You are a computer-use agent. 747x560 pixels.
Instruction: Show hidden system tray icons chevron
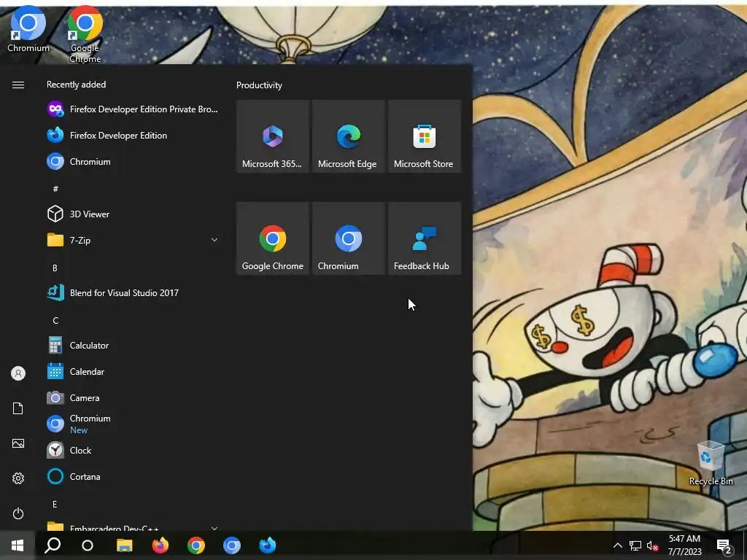click(x=617, y=545)
